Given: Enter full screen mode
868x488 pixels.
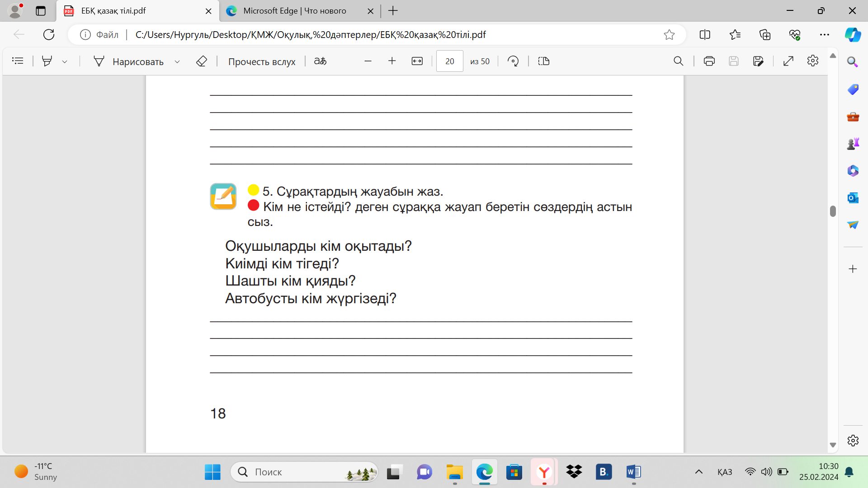Looking at the screenshot, I should click(x=788, y=61).
